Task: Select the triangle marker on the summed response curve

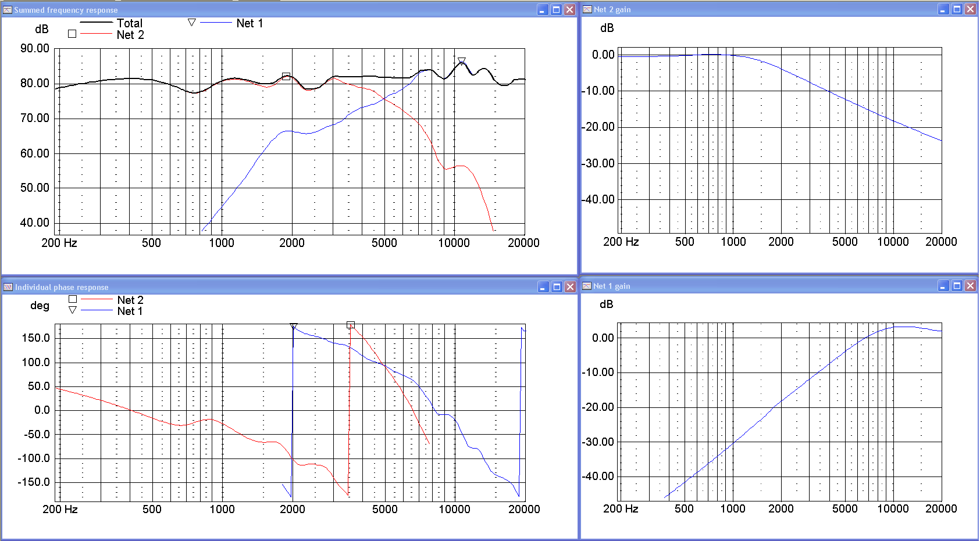Action: click(x=462, y=61)
